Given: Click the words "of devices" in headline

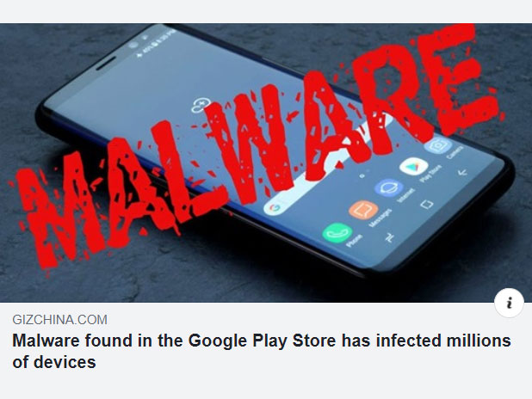Looking at the screenshot, I should pos(54,362).
